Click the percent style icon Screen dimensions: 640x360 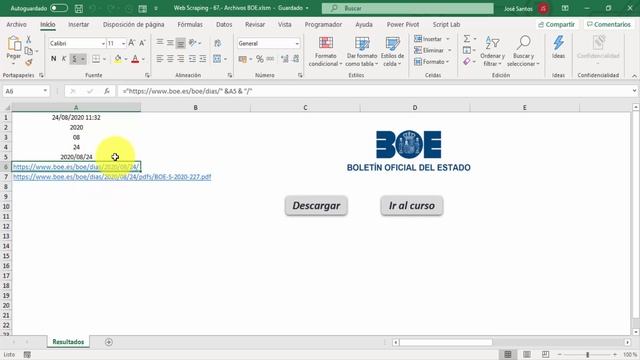coord(260,59)
